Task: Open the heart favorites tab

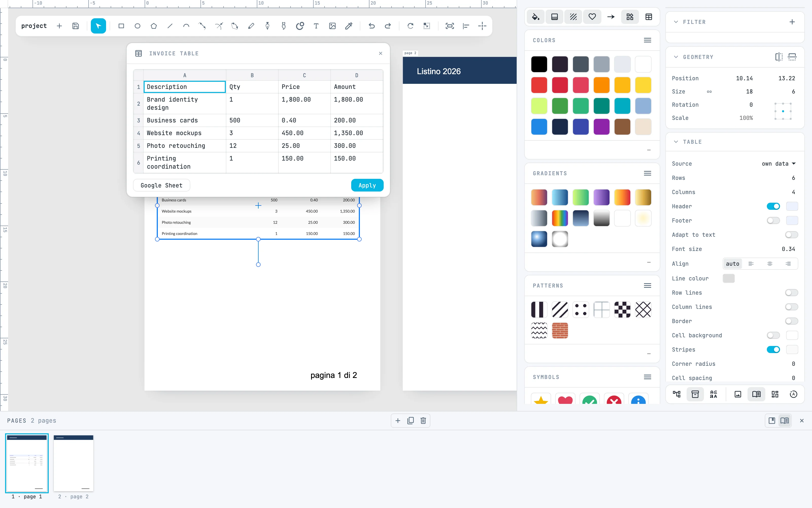Action: pyautogui.click(x=592, y=17)
